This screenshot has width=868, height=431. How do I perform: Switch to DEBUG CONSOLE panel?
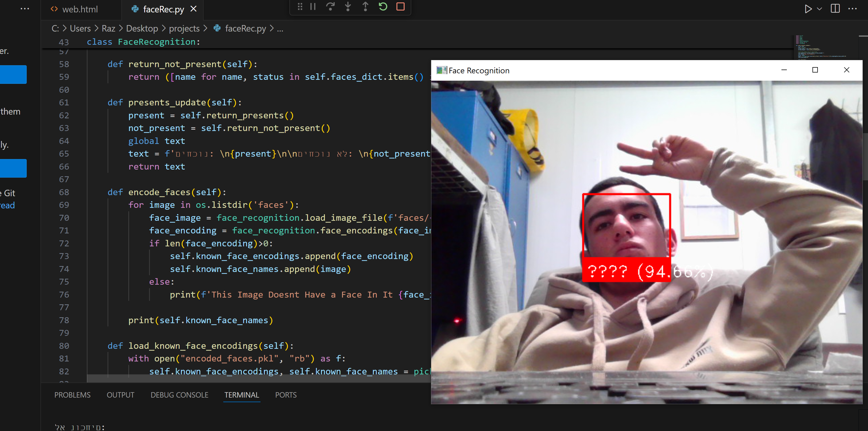click(179, 395)
